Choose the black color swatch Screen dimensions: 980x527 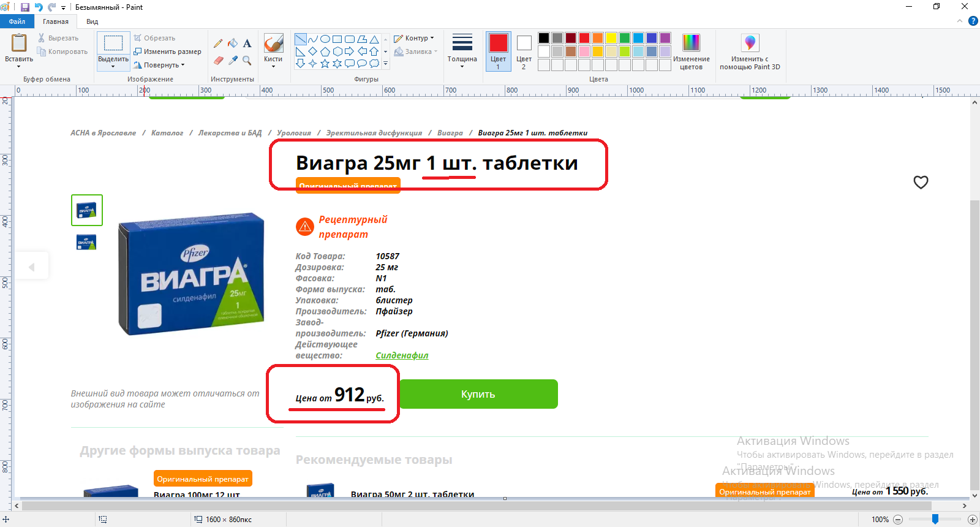(543, 38)
